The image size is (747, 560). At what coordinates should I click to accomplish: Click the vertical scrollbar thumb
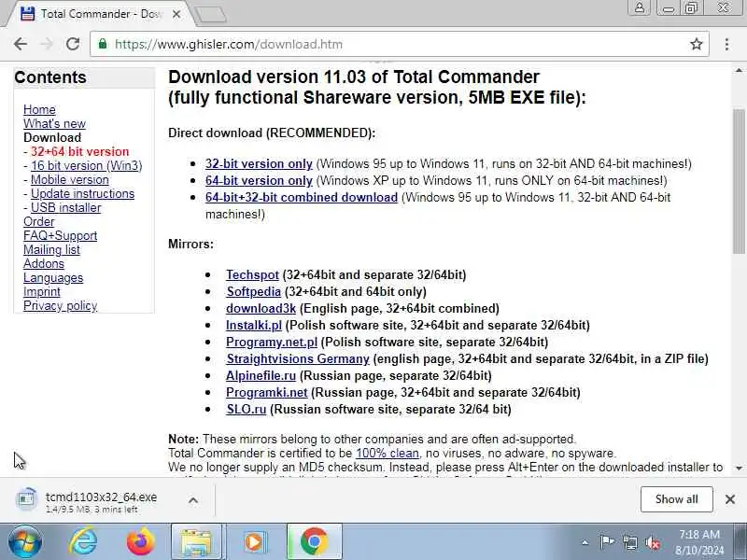click(x=739, y=181)
